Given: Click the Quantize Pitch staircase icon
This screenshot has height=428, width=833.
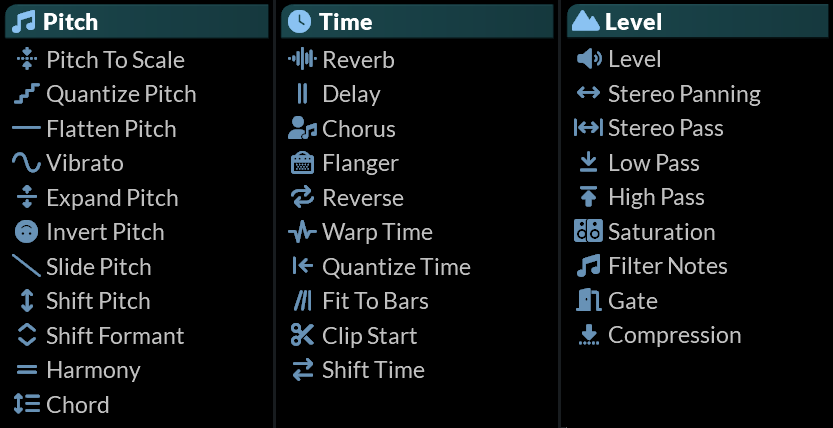Looking at the screenshot, I should (x=27, y=94).
